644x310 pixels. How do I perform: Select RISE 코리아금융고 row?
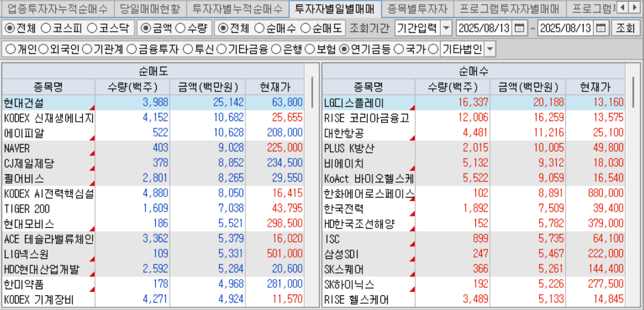[x=473, y=118]
